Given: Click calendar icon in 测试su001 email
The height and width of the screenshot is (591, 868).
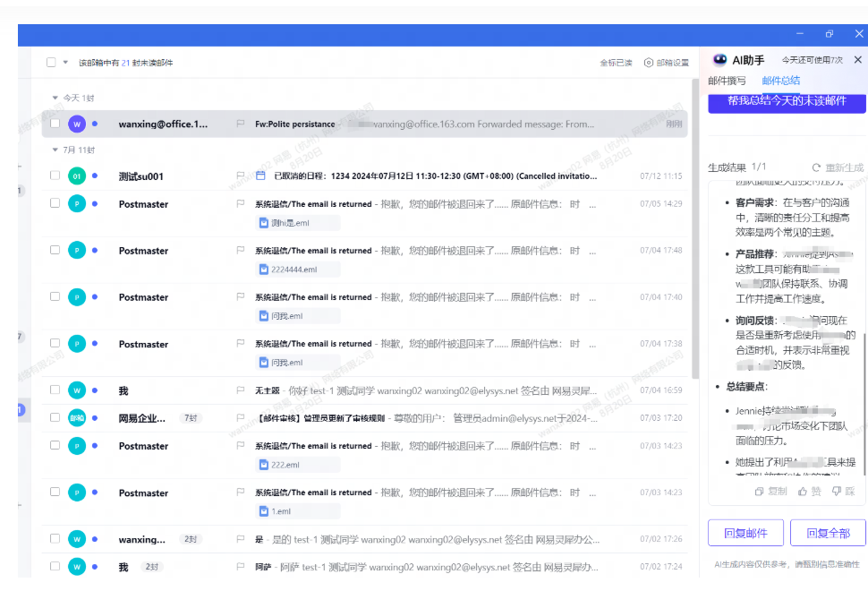Looking at the screenshot, I should 260,176.
